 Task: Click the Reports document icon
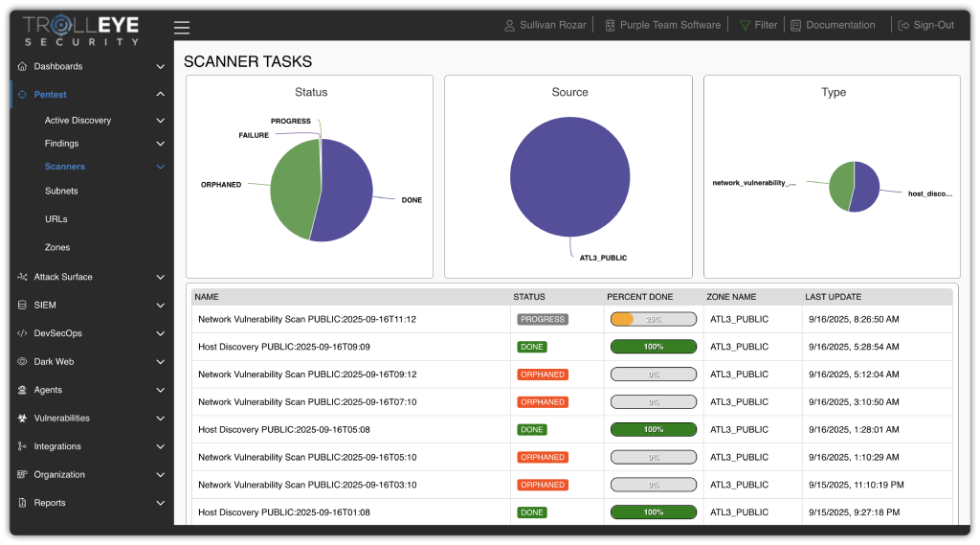pyautogui.click(x=22, y=503)
